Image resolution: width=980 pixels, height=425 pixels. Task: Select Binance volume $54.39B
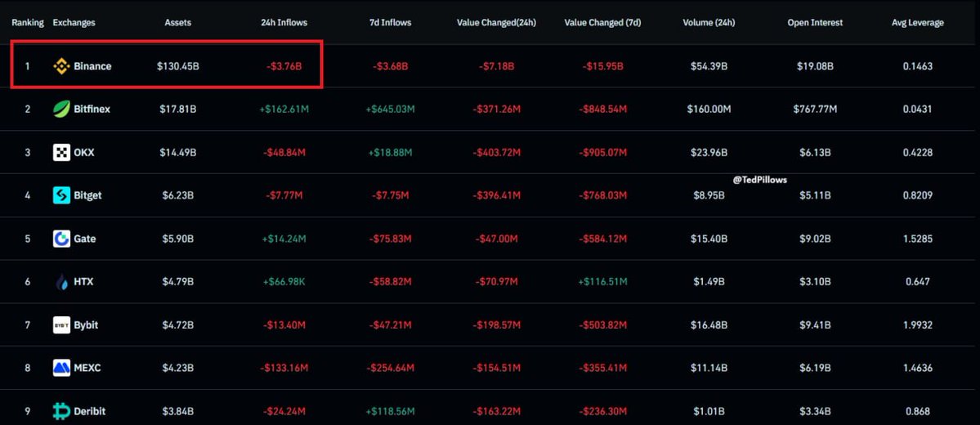point(709,65)
